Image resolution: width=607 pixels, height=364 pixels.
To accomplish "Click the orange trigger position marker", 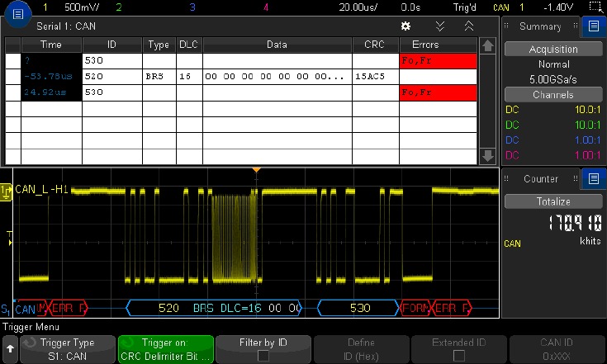I will (256, 170).
